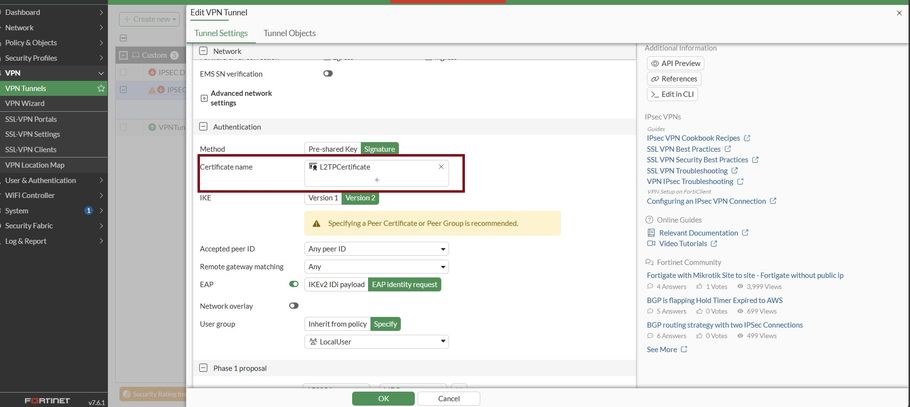Remove L2TPCertificate with the X icon
Image resolution: width=910 pixels, height=407 pixels.
[x=441, y=167]
